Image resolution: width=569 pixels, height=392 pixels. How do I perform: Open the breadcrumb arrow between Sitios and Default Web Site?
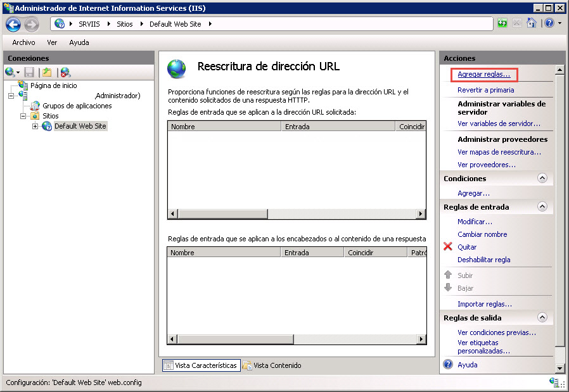tap(141, 24)
